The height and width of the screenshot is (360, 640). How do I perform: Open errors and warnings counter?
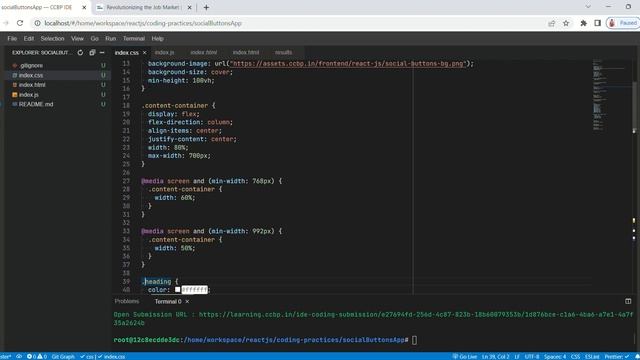(x=37, y=357)
